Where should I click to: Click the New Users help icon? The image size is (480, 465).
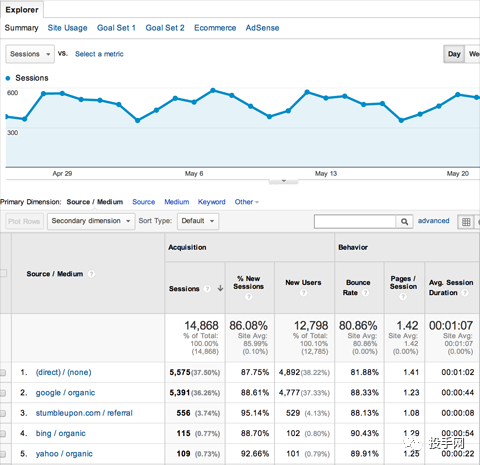click(303, 293)
